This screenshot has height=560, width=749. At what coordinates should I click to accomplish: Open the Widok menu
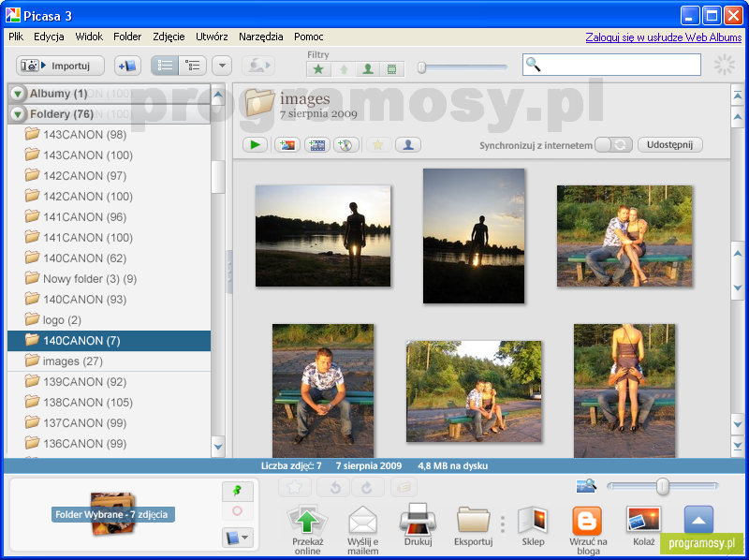(89, 37)
